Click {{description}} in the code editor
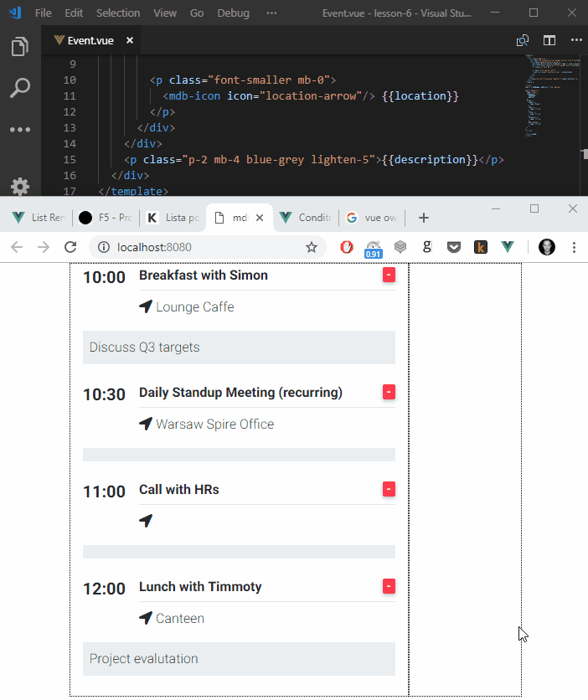The image size is (588, 700). pos(430,160)
